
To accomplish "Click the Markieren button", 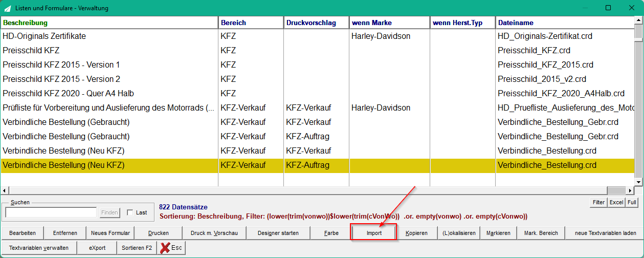I will point(499,233).
